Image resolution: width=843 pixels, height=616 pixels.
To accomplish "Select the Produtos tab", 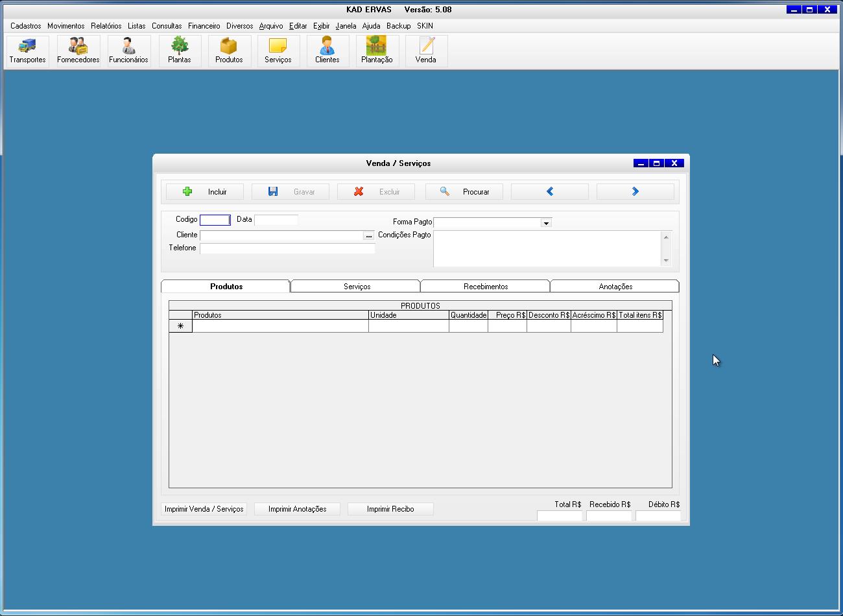I will tap(226, 286).
